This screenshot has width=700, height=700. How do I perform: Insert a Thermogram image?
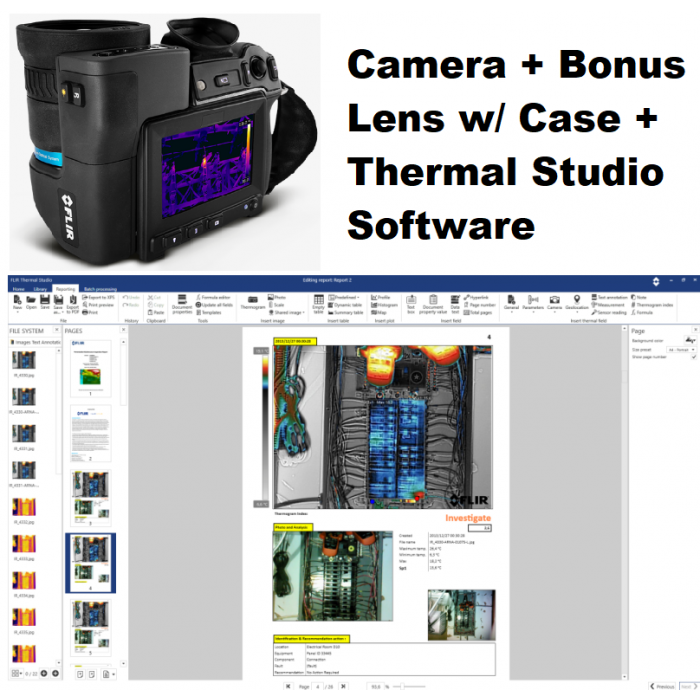click(253, 303)
